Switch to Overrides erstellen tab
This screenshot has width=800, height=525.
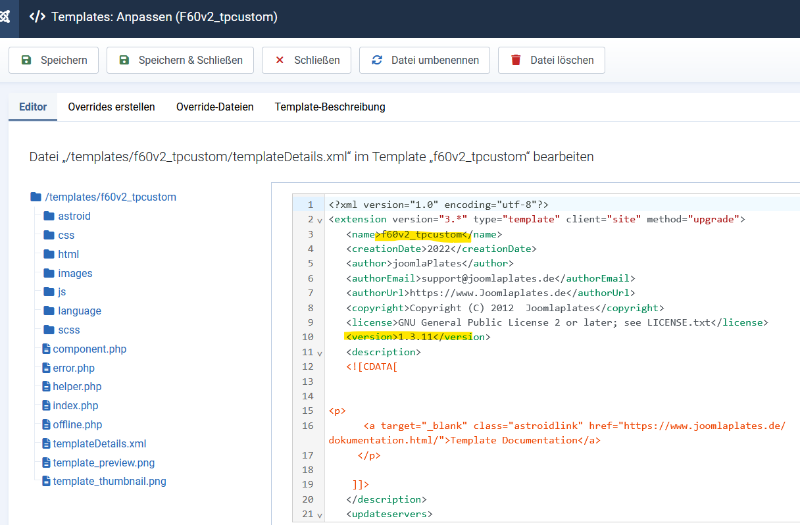[x=111, y=107]
